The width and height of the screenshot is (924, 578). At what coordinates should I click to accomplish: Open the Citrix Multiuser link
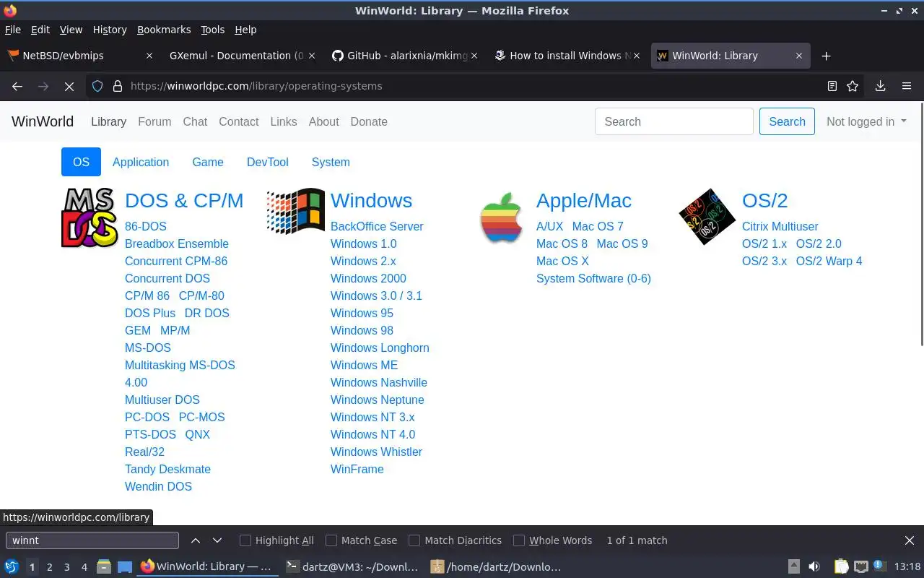780,226
